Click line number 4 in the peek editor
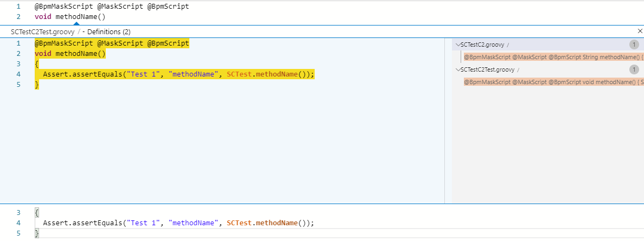644x241 pixels. (18, 74)
